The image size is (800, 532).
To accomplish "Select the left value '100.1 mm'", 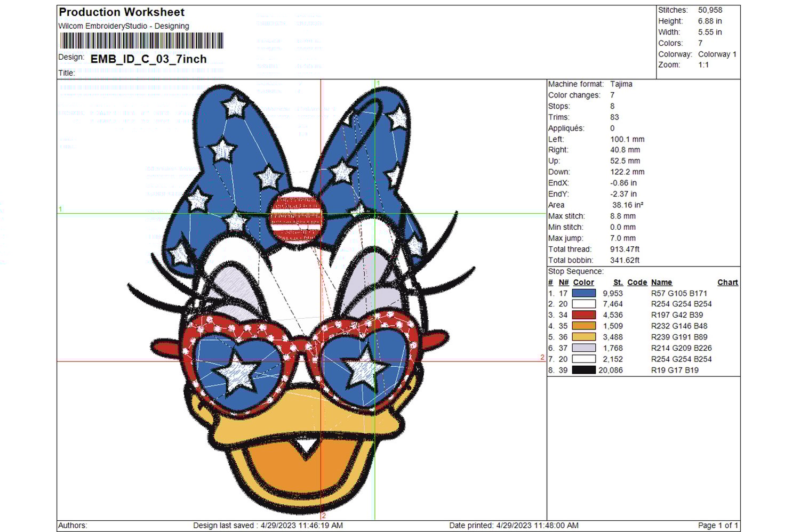I will [x=627, y=139].
